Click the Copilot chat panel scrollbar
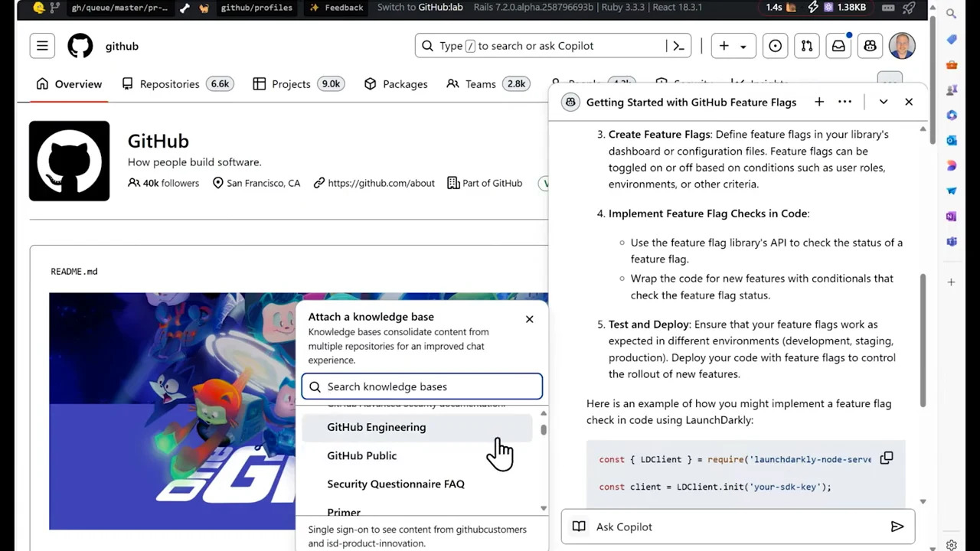Viewport: 980px width, 551px height. pyautogui.click(x=923, y=341)
